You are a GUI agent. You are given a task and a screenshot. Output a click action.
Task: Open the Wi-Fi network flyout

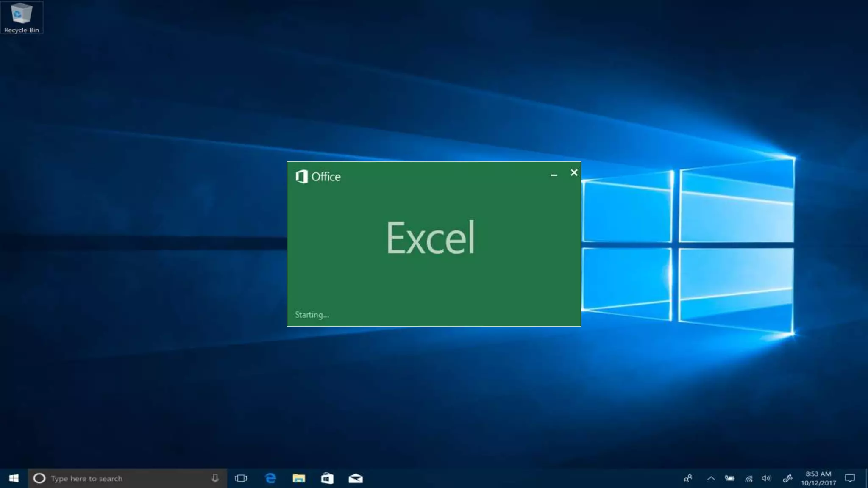pos(749,478)
